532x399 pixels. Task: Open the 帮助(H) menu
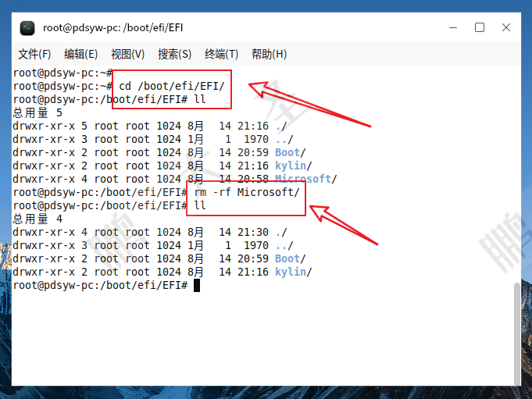[269, 54]
